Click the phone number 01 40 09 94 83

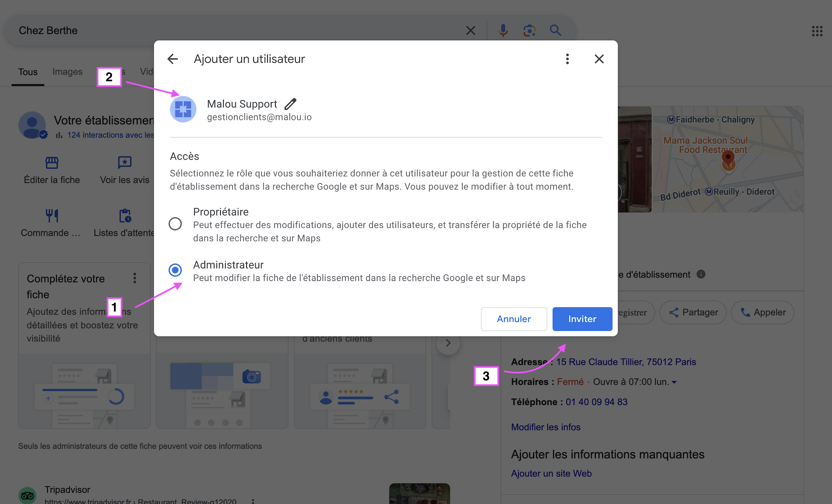[596, 402]
